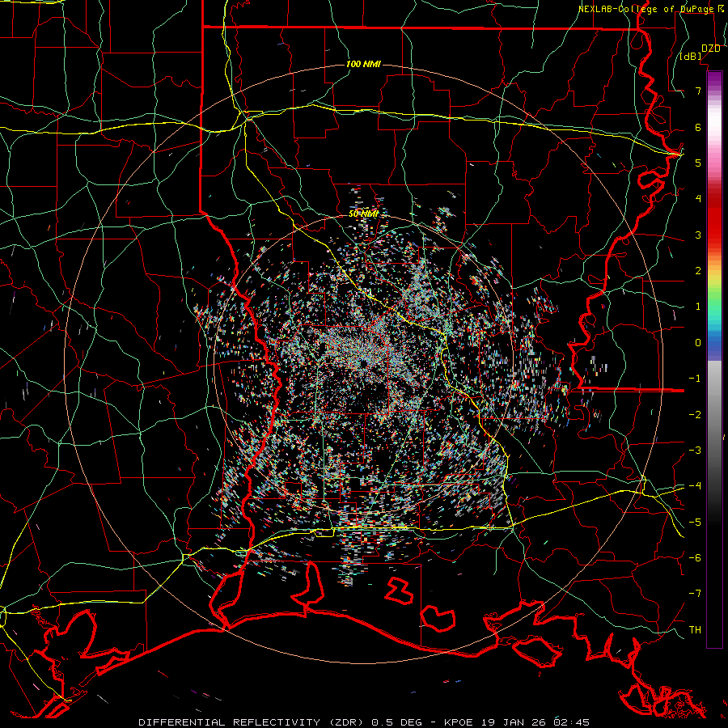Image resolution: width=728 pixels, height=728 pixels.
Task: Click the "3" value on the dB scale
Action: pos(698,235)
